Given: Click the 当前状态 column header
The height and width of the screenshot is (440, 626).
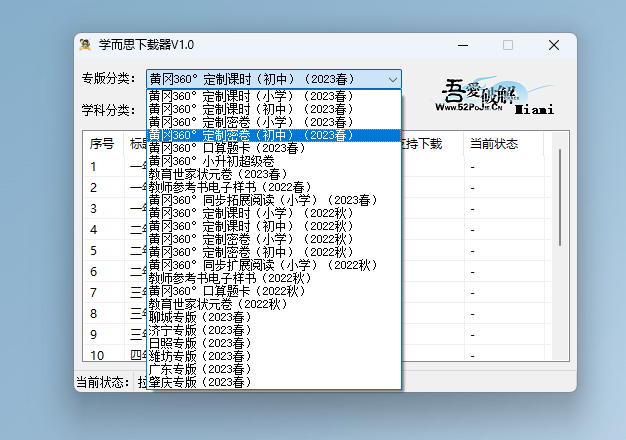Looking at the screenshot, I should 503,144.
